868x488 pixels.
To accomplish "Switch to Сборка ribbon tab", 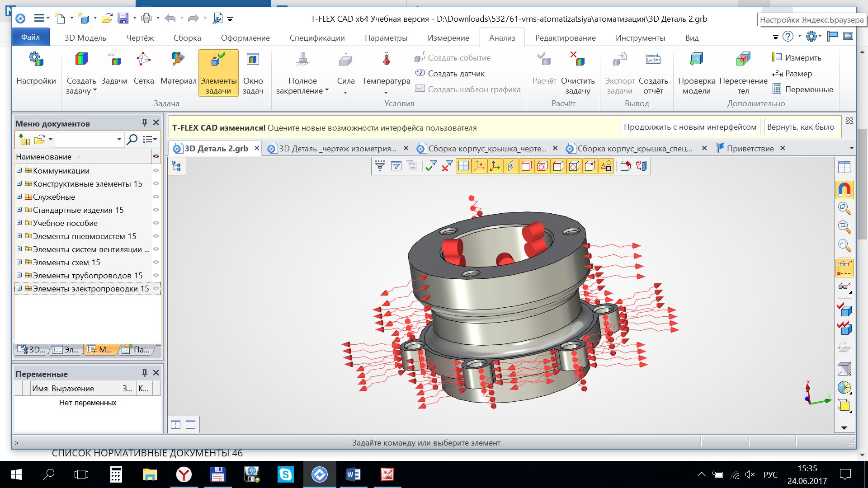I will click(x=187, y=38).
